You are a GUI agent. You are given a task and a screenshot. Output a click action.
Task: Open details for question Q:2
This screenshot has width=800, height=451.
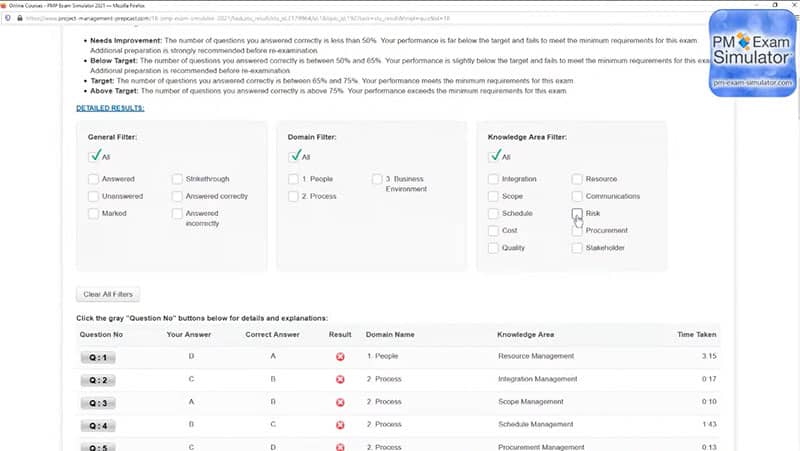98,381
